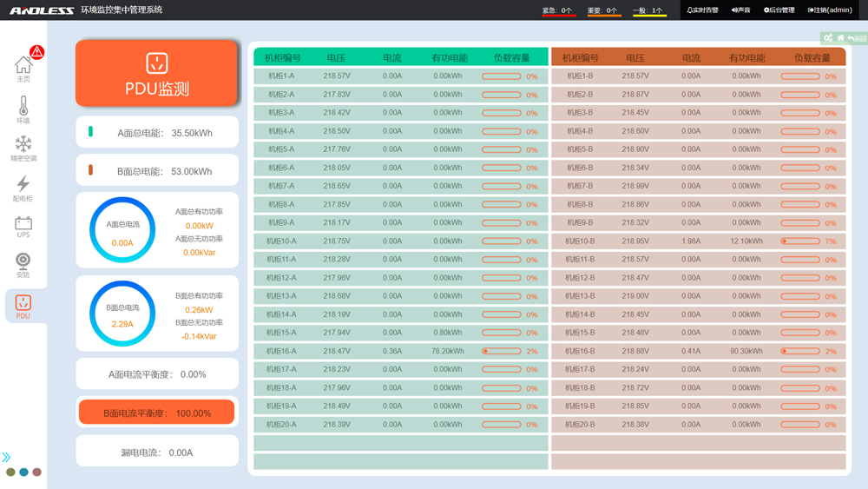Click the 机柜10-B row cabinet name
868x489 pixels.
580,241
